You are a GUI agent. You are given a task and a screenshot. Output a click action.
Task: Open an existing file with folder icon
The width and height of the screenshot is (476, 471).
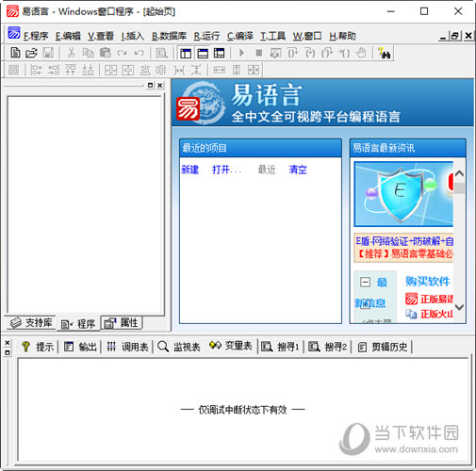click(x=31, y=53)
